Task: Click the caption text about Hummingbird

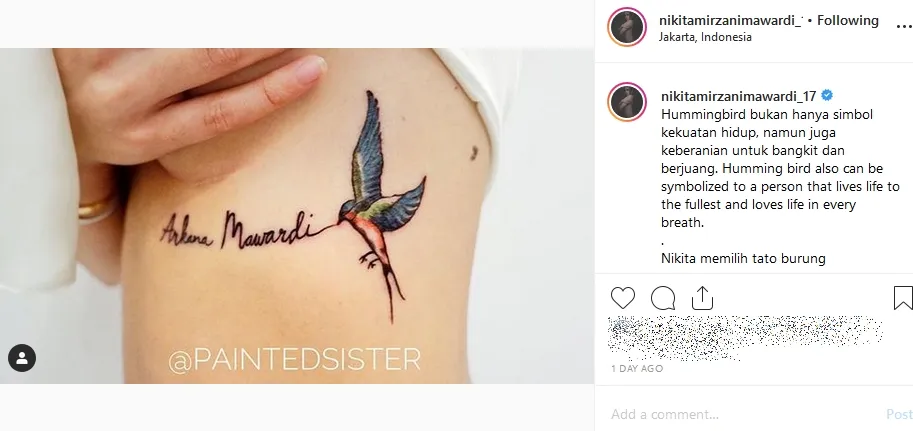Action: pyautogui.click(x=780, y=186)
